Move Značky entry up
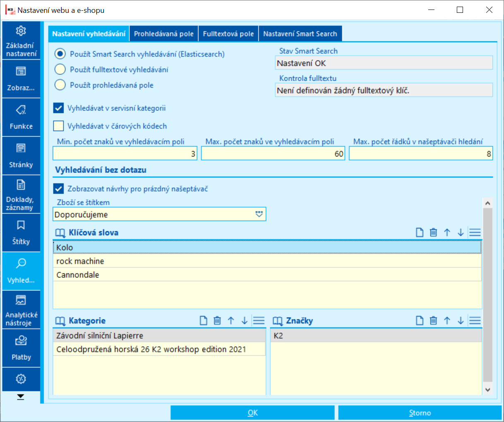This screenshot has width=504, height=422. coord(447,321)
